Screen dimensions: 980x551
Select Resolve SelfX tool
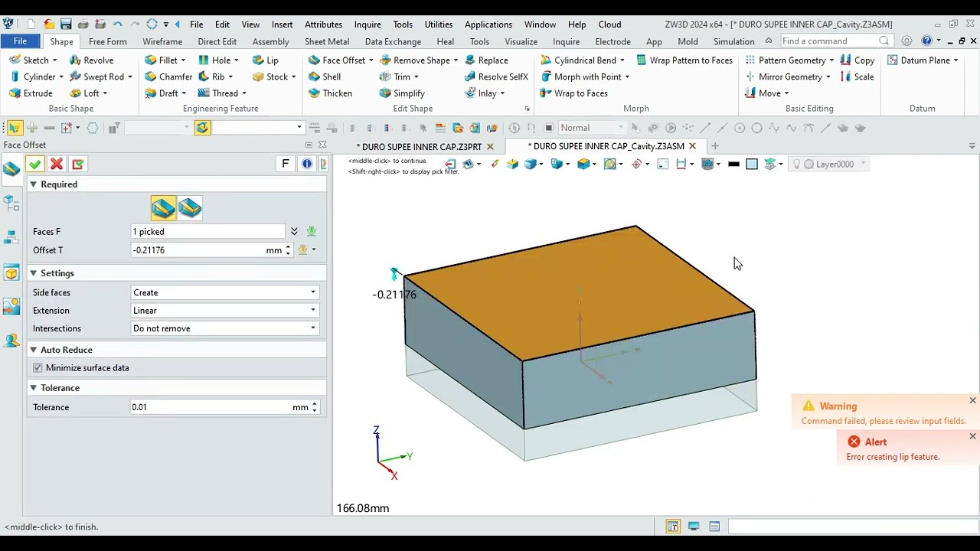click(x=496, y=77)
